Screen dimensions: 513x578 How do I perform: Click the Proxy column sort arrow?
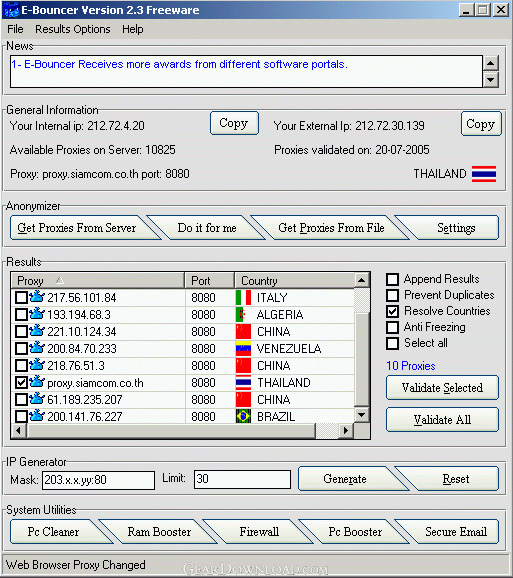[x=59, y=281]
